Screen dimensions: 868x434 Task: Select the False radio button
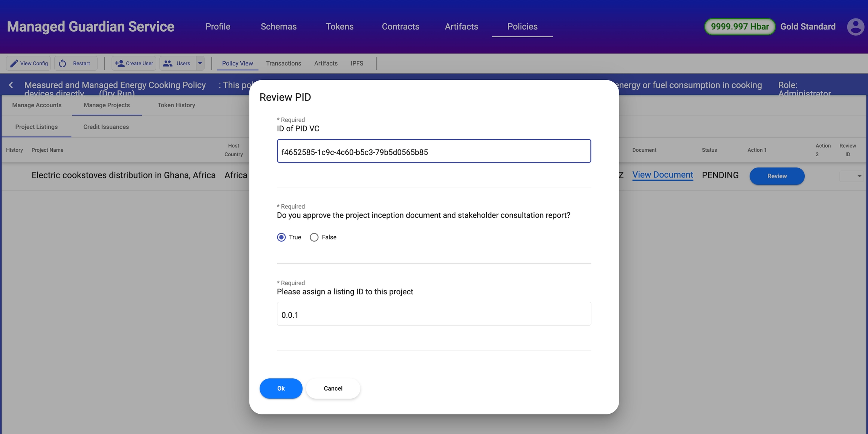pyautogui.click(x=314, y=237)
